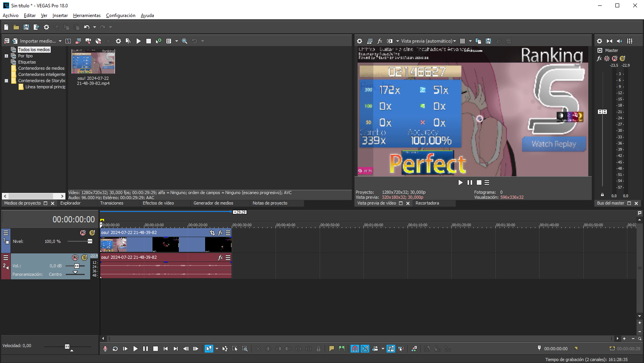Open the Archivo menu
The height and width of the screenshot is (363, 644).
10,15
